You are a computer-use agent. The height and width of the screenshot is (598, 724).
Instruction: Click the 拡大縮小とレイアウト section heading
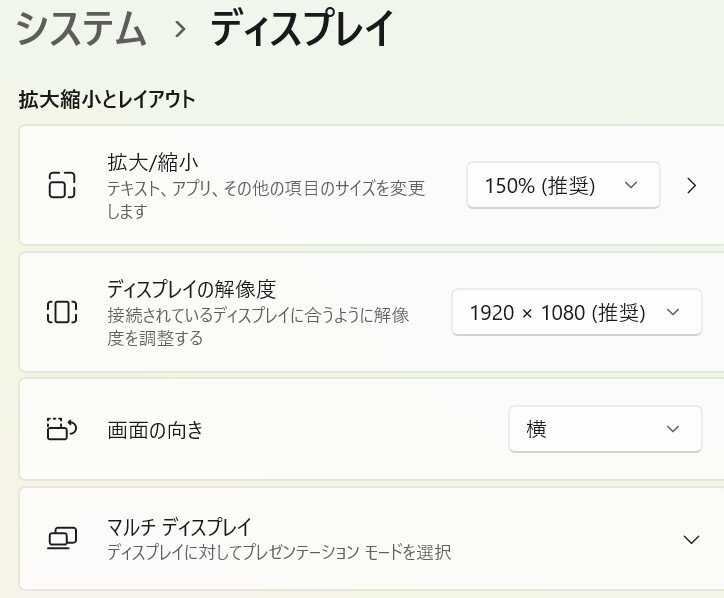click(x=107, y=99)
